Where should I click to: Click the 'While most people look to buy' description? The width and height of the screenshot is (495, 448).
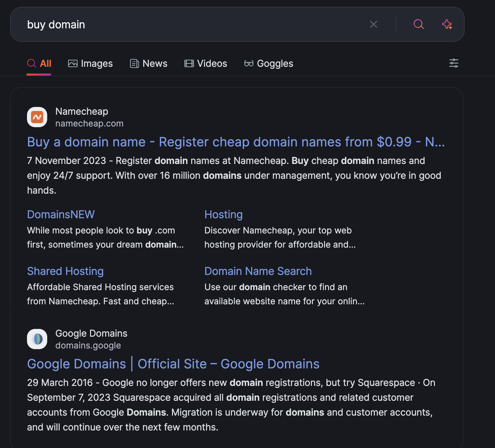tap(105, 237)
